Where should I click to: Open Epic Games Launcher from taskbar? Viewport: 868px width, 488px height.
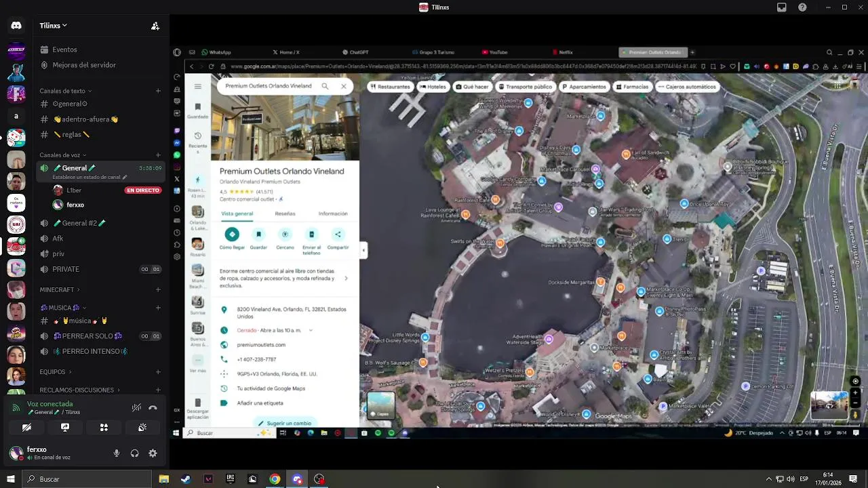point(231,479)
